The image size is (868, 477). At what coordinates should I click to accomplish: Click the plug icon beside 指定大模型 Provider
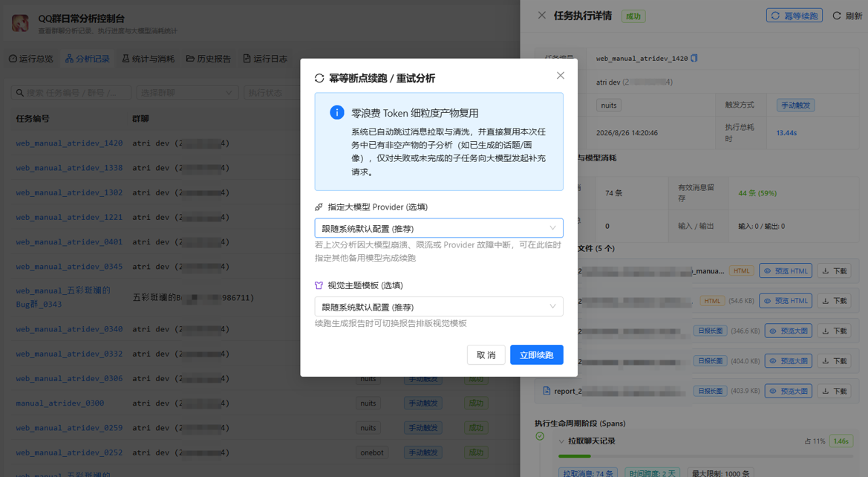coord(319,207)
